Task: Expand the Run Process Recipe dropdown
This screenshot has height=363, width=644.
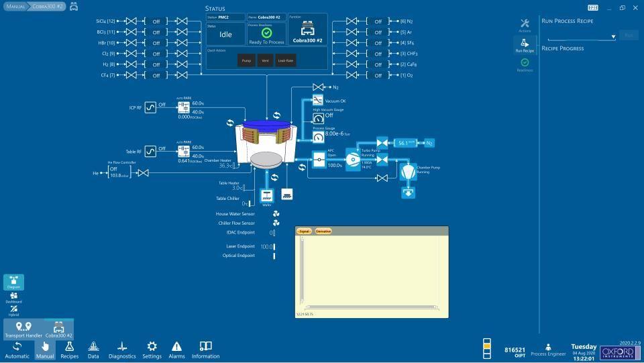Action: [613, 36]
